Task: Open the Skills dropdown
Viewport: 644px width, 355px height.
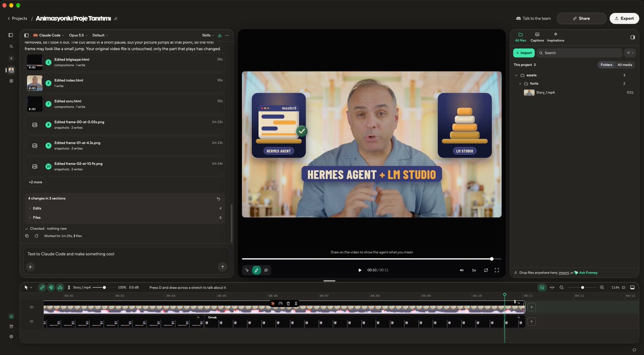Action: (x=208, y=35)
